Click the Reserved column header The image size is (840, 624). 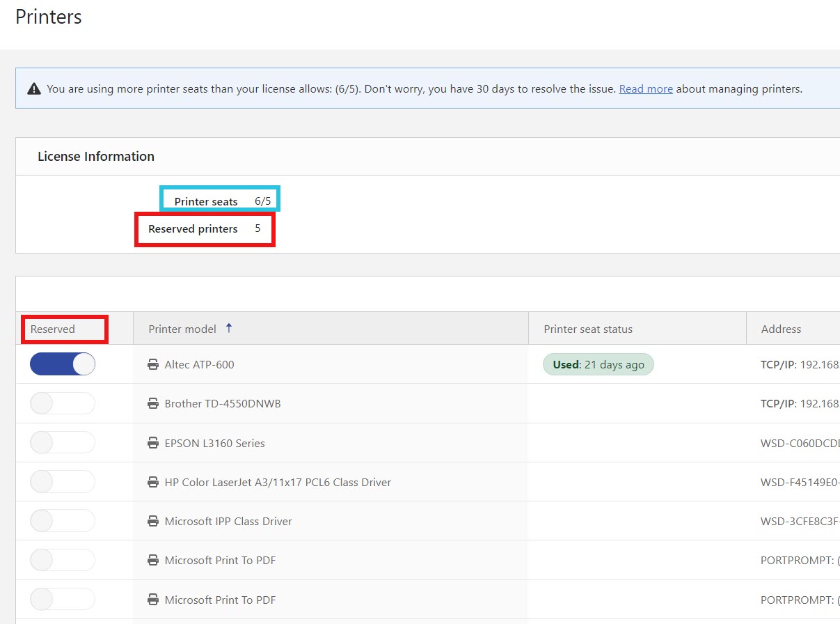[53, 329]
